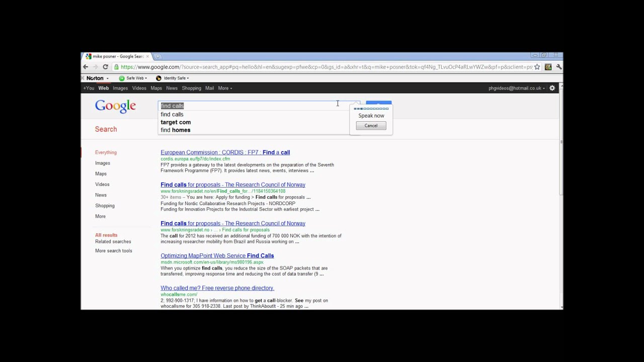Click the blue search button

(x=378, y=104)
